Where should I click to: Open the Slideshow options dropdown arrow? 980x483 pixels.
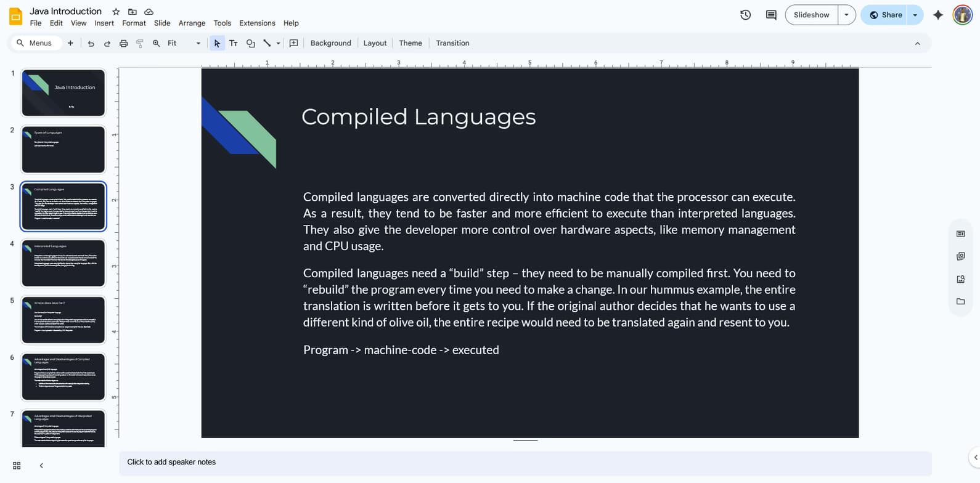pyautogui.click(x=846, y=15)
